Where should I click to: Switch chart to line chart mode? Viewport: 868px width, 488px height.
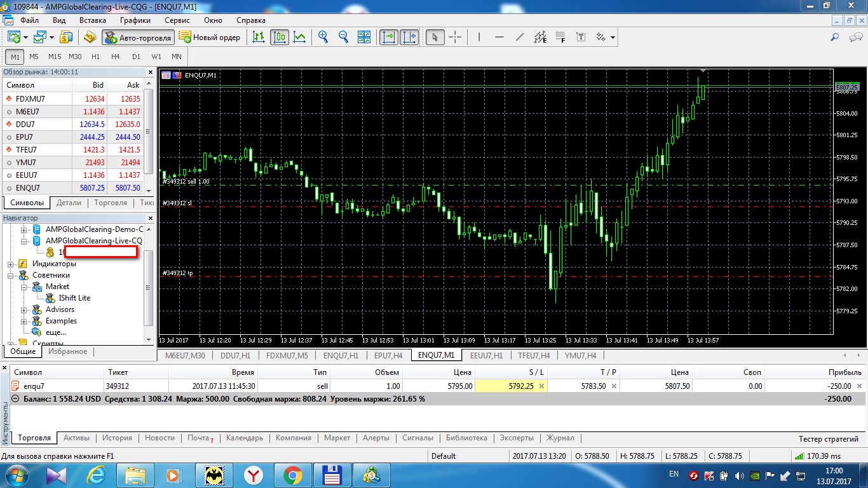[x=299, y=37]
